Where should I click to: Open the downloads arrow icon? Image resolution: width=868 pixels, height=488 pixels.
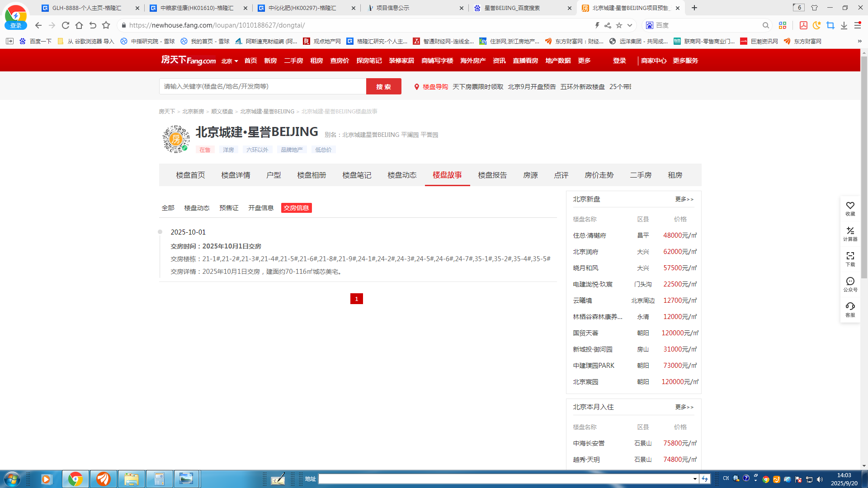(x=844, y=25)
